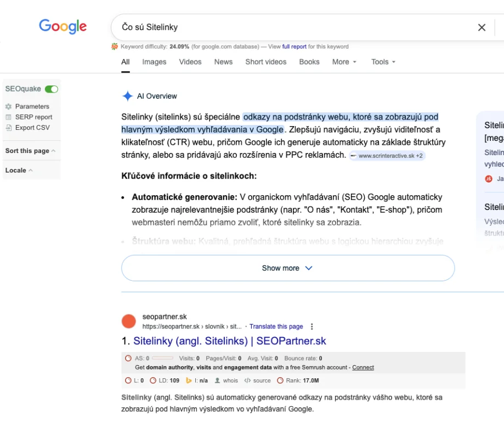Turn off the SEOquake toggle
504x421 pixels.
coord(52,89)
